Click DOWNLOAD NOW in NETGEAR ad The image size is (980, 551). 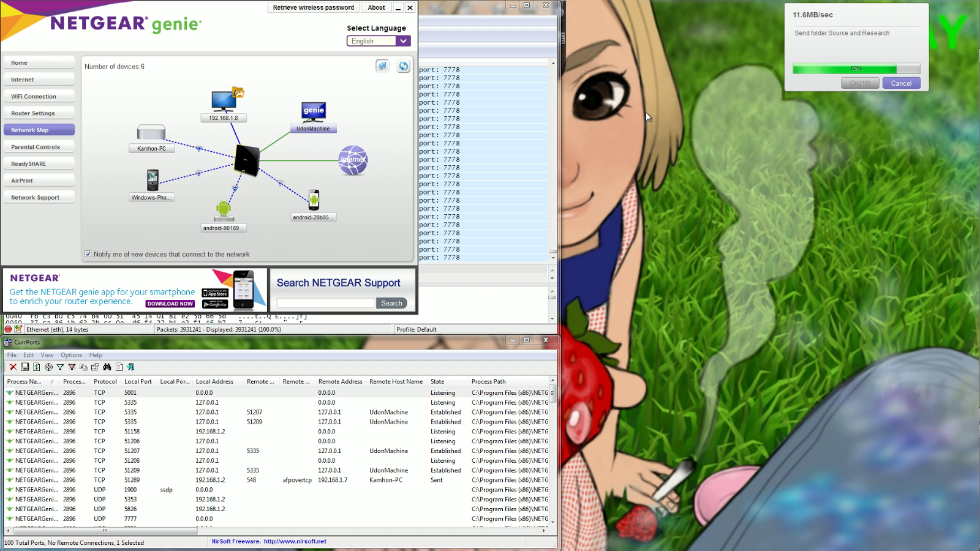170,304
